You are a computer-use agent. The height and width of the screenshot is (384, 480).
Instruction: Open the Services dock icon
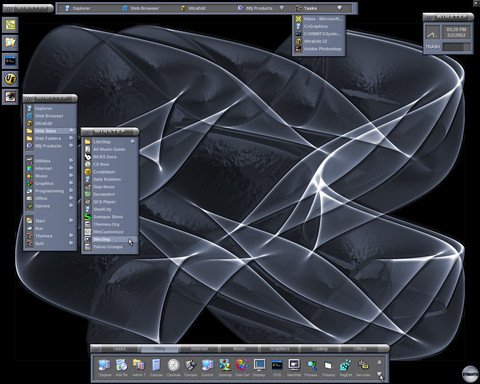363,366
